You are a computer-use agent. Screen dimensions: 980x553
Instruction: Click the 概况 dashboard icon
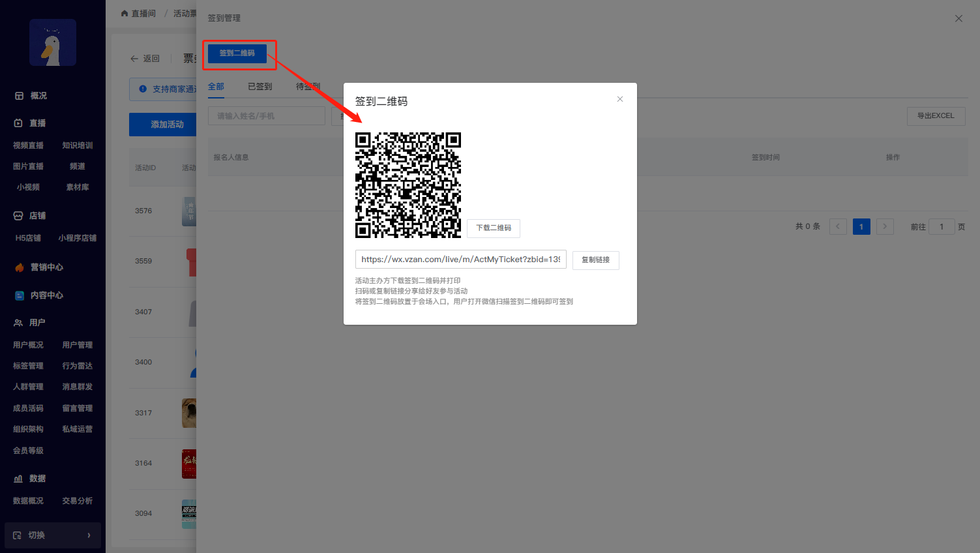(20, 96)
